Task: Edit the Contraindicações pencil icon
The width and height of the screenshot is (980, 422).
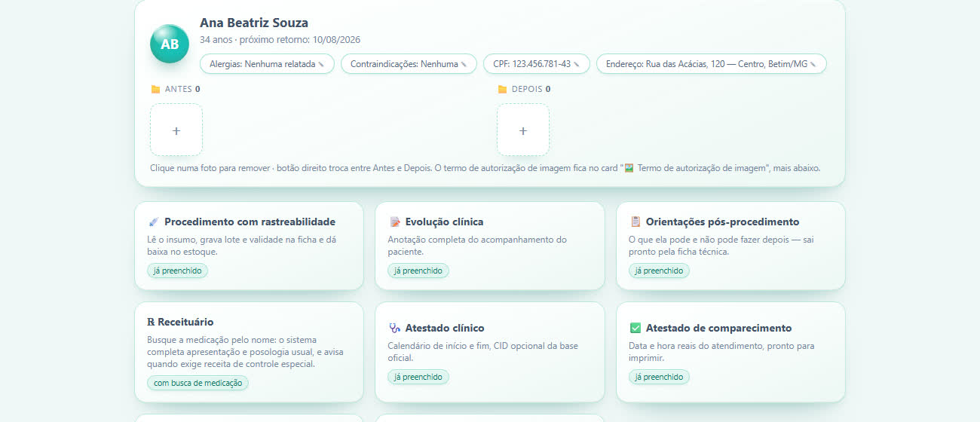Action: tap(464, 65)
